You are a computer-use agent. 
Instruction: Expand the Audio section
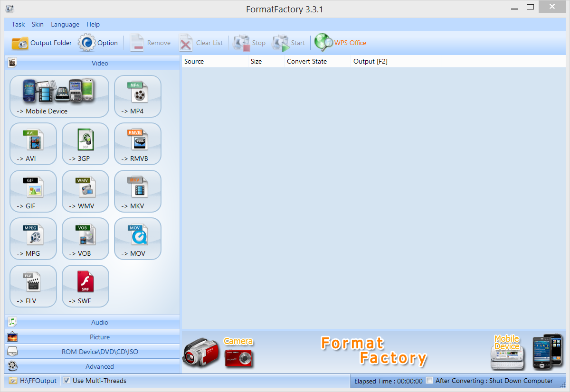tap(92, 322)
